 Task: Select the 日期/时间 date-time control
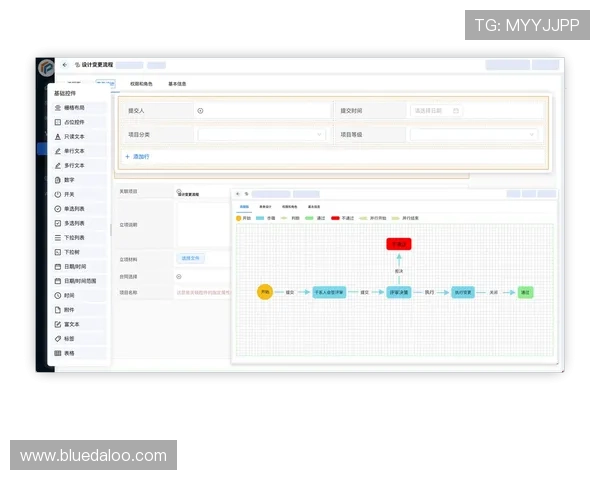click(79, 266)
